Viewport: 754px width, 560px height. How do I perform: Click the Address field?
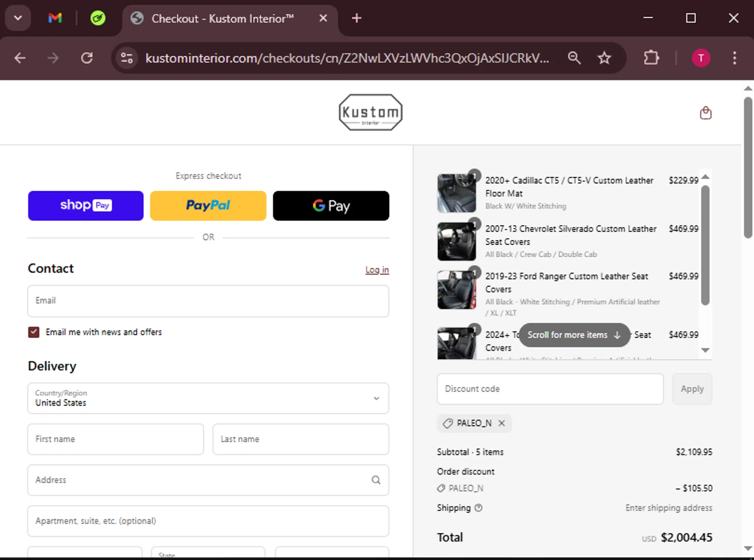(x=208, y=480)
